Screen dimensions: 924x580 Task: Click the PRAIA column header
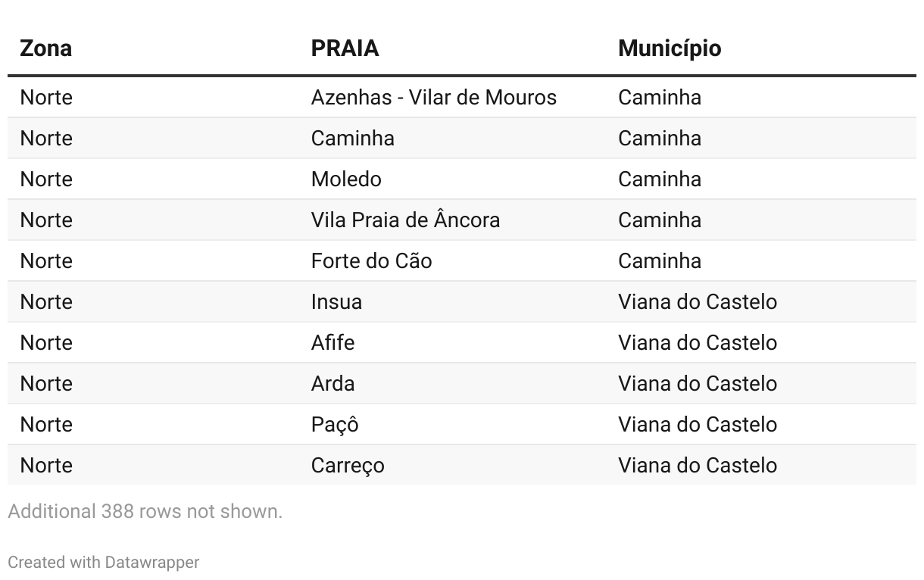pos(345,48)
